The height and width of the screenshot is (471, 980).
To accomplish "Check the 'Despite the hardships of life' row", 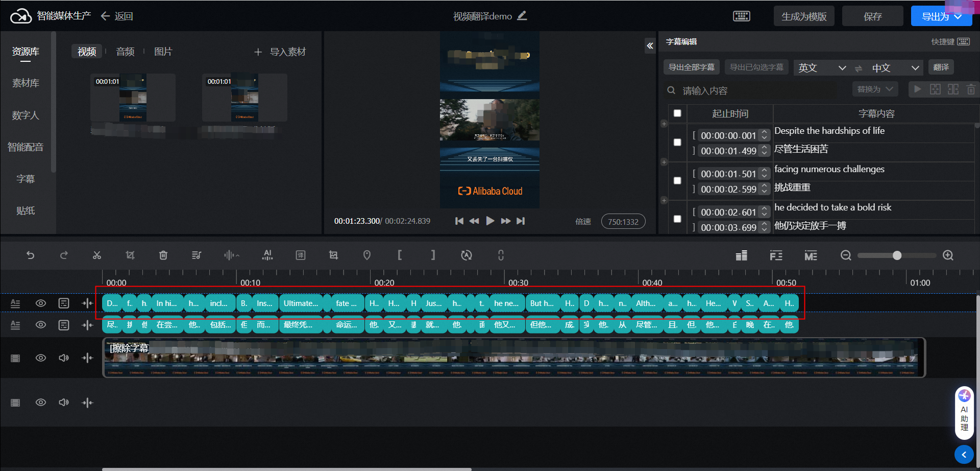I will tap(677, 143).
